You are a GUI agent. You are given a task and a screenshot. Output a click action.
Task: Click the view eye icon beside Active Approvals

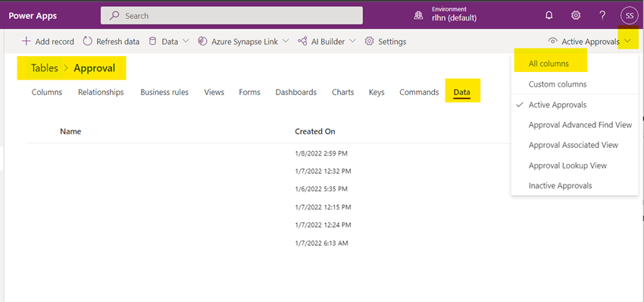click(x=553, y=41)
